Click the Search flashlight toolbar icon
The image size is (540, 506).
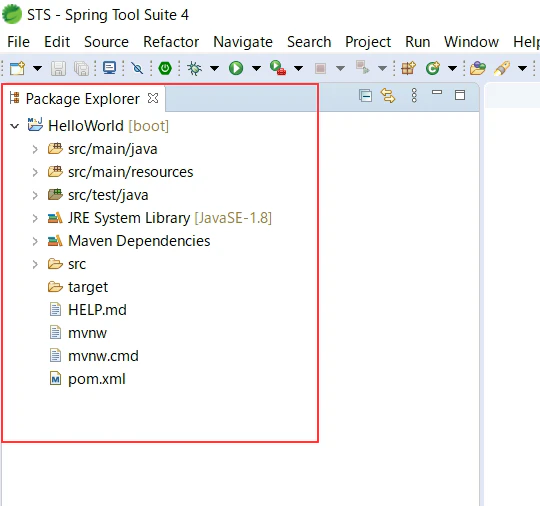502,68
